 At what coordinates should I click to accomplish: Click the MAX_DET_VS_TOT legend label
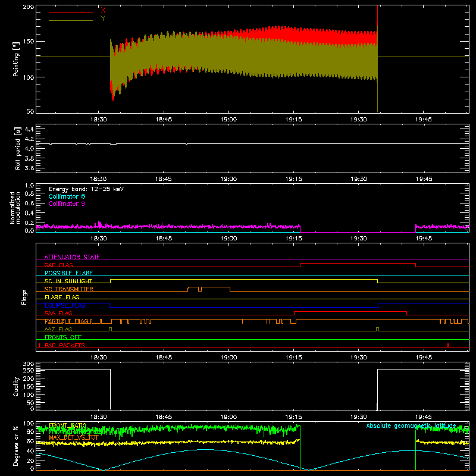74,437
